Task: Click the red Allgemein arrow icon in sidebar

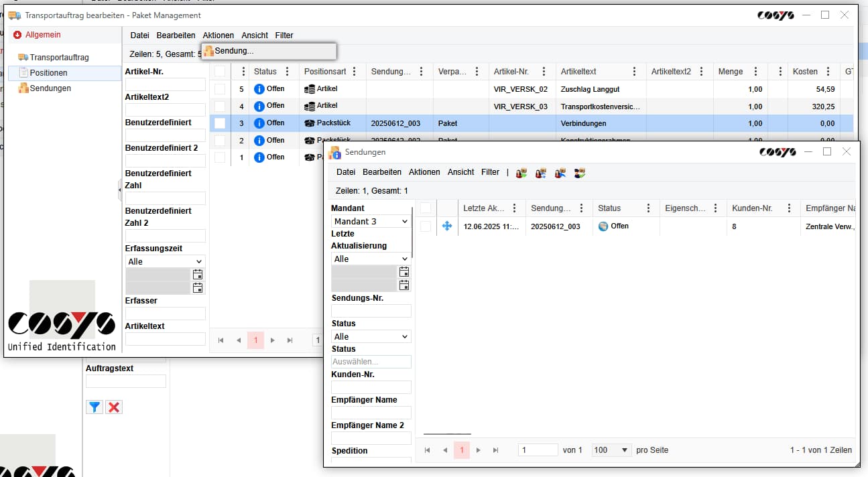Action: coord(17,35)
